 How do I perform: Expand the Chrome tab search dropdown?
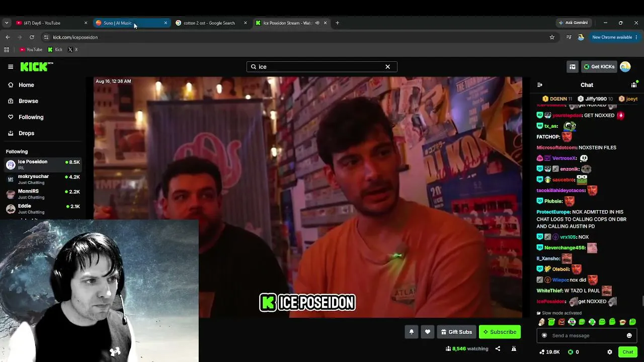pos(7,23)
